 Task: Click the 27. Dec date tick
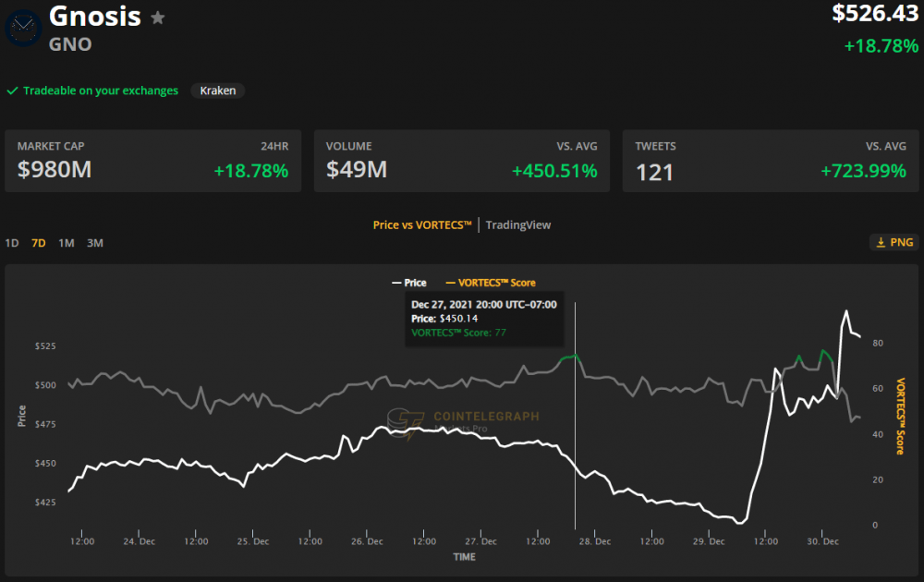click(480, 541)
